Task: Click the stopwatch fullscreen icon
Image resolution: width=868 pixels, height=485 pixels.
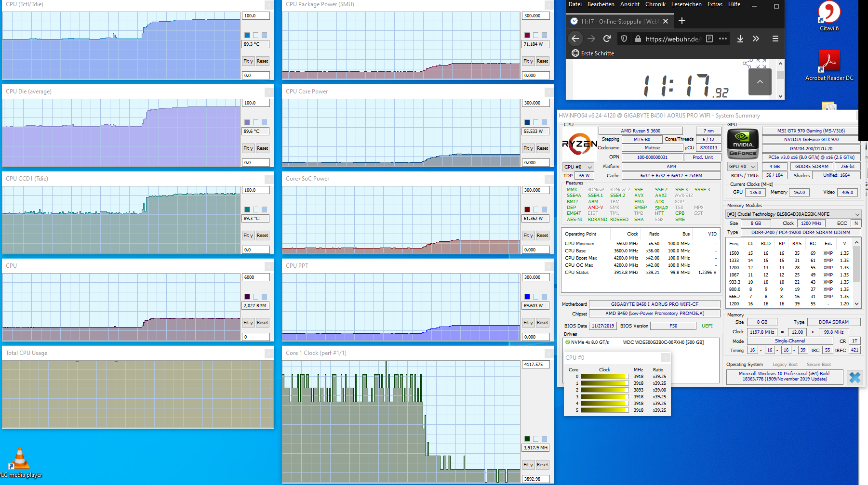Action: pyautogui.click(x=761, y=64)
